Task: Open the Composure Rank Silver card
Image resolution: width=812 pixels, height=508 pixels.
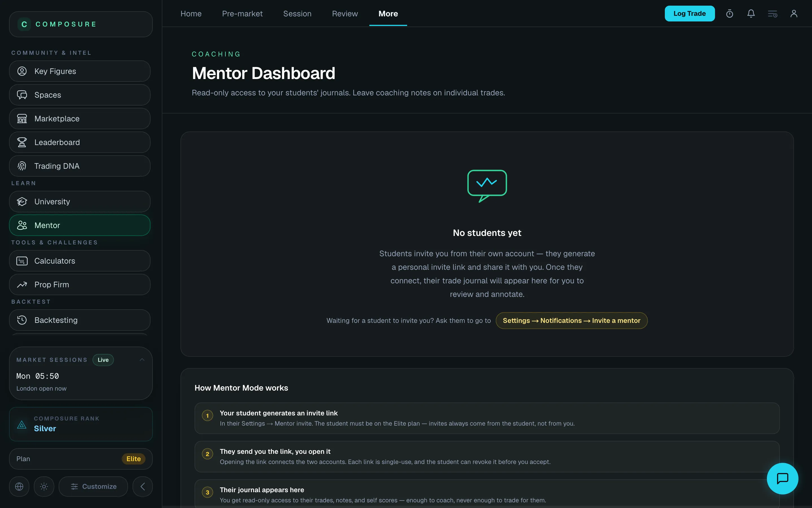Action: (81, 424)
